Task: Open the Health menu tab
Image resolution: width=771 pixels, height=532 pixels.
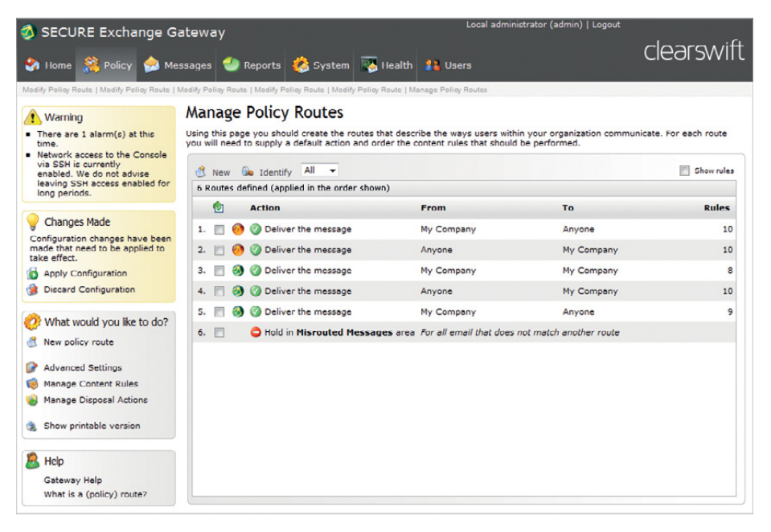Action: click(x=387, y=65)
